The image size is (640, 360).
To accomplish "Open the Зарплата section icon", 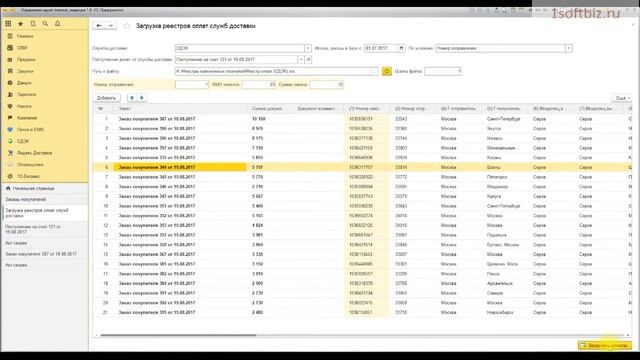I will pos(10,94).
